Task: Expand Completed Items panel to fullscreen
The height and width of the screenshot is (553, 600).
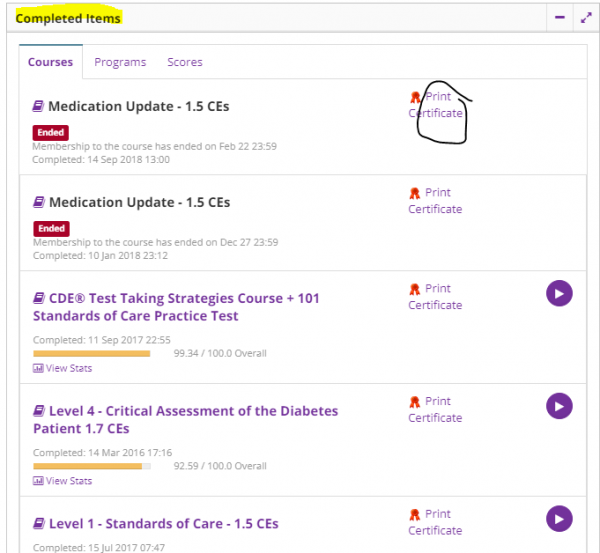Action: (585, 17)
